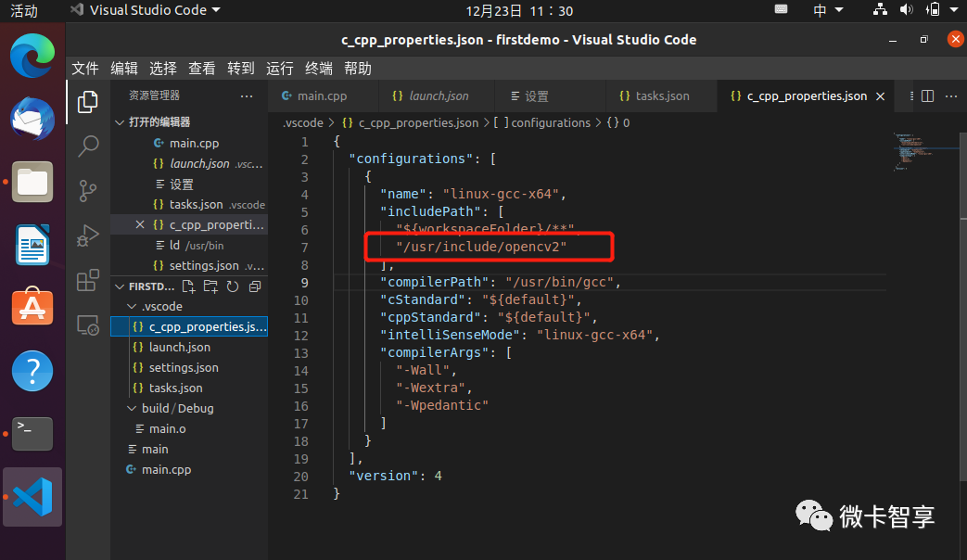Collapse the FIRSTDEMO folder section
This screenshot has height=560, width=967.
pyautogui.click(x=146, y=286)
